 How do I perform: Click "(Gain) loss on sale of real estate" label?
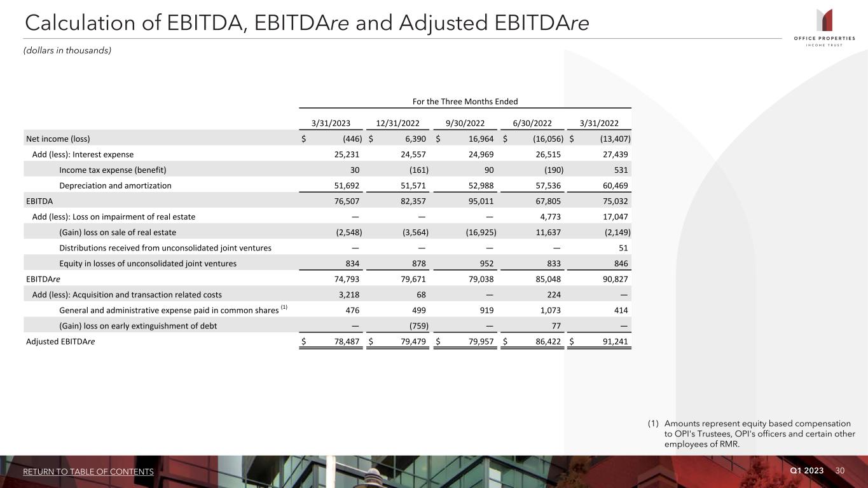pyautogui.click(x=118, y=232)
